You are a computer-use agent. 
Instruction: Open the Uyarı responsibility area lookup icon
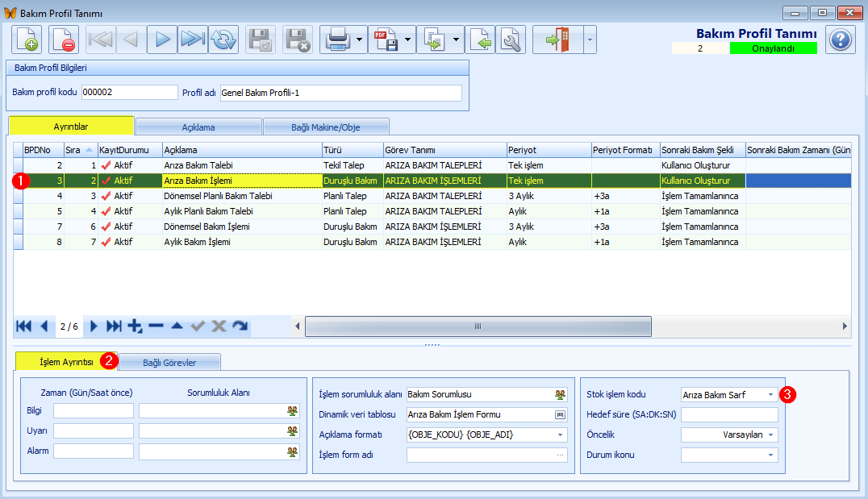292,431
